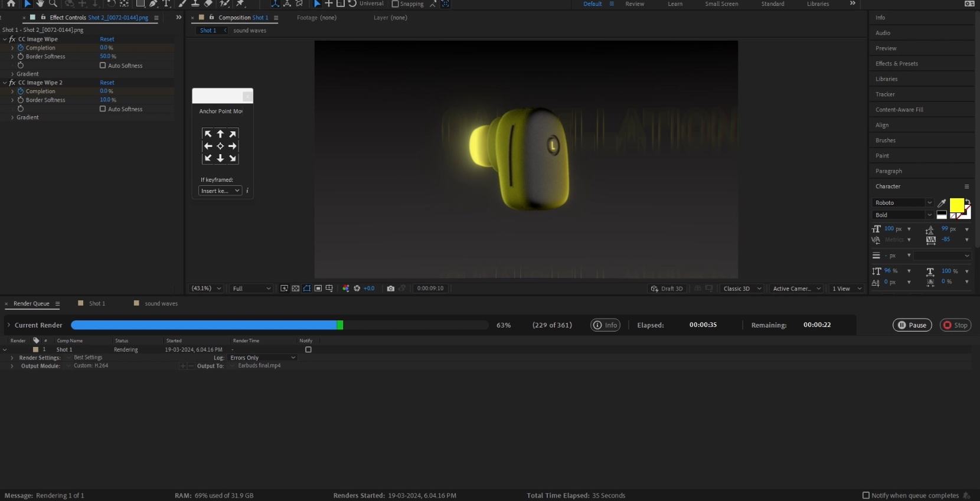Toggle Auto Softness under CC Image Wipe 2
The height and width of the screenshot is (501, 980).
point(103,109)
